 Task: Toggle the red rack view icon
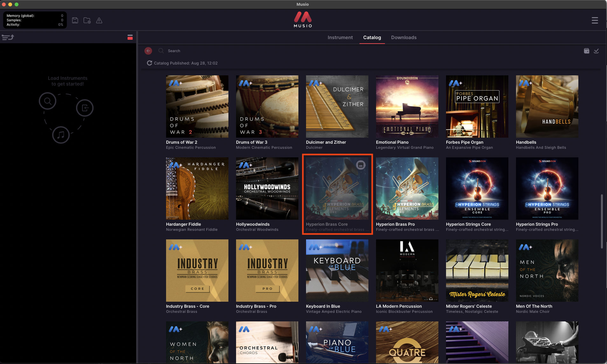[x=130, y=37]
